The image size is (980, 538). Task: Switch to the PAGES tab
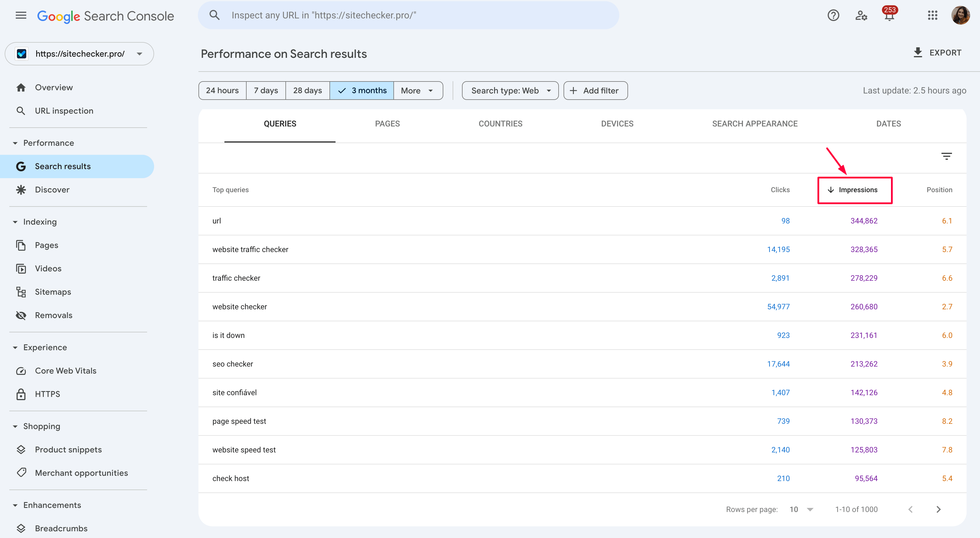(x=387, y=124)
